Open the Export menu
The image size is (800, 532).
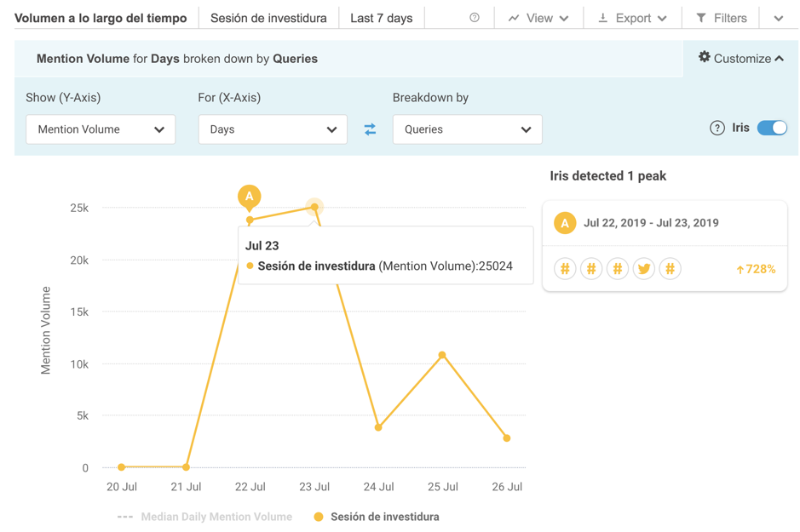[632, 18]
